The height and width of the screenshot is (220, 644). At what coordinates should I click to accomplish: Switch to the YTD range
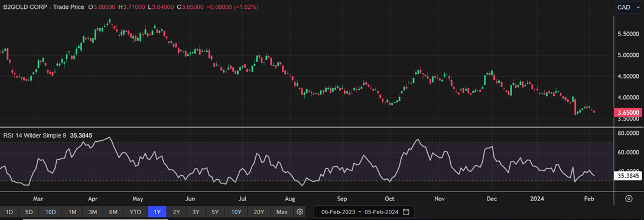[135, 212]
